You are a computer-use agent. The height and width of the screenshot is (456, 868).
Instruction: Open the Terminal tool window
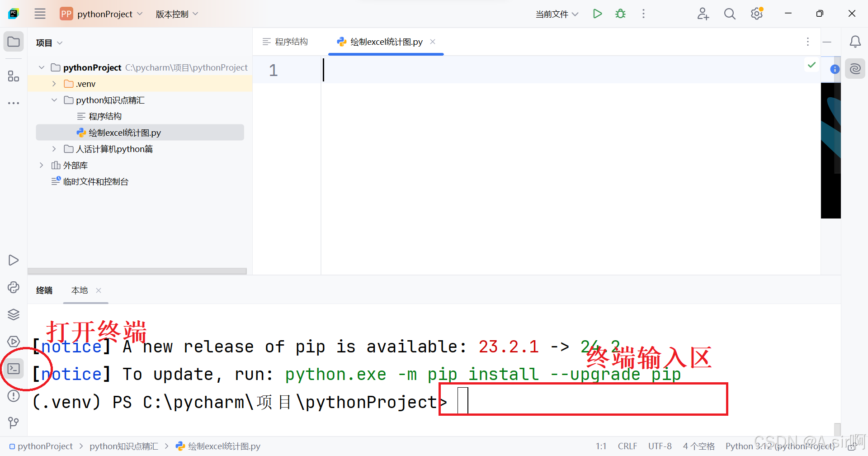tap(13, 368)
